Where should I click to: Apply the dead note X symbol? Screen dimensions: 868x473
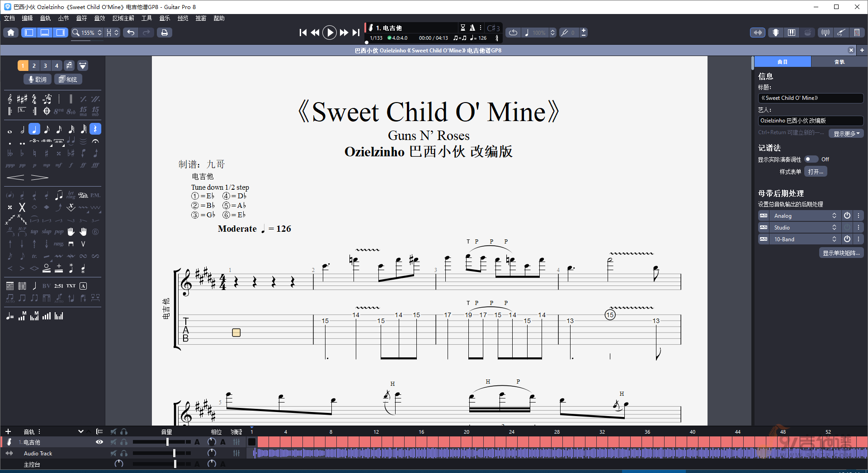[x=22, y=208]
